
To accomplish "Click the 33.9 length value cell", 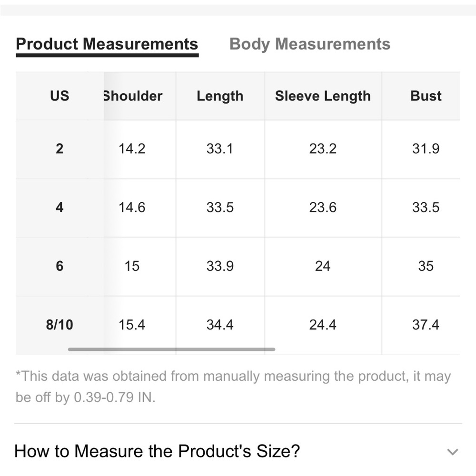I will point(220,266).
